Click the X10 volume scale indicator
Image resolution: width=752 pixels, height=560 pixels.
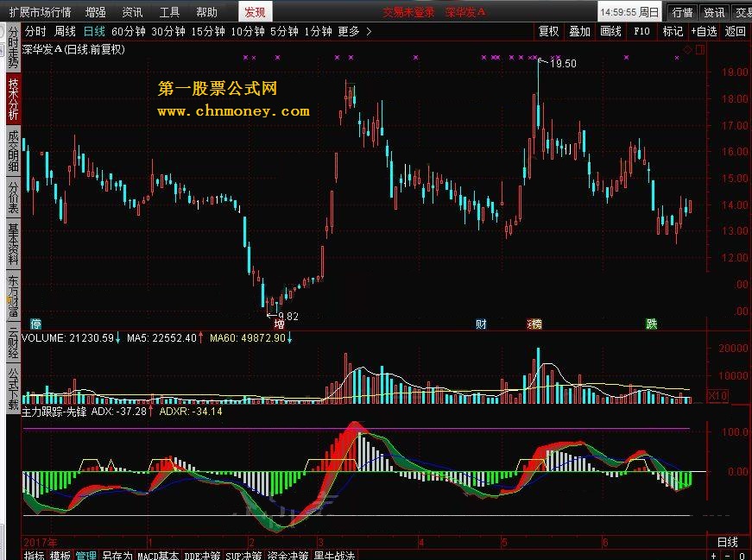click(x=718, y=396)
